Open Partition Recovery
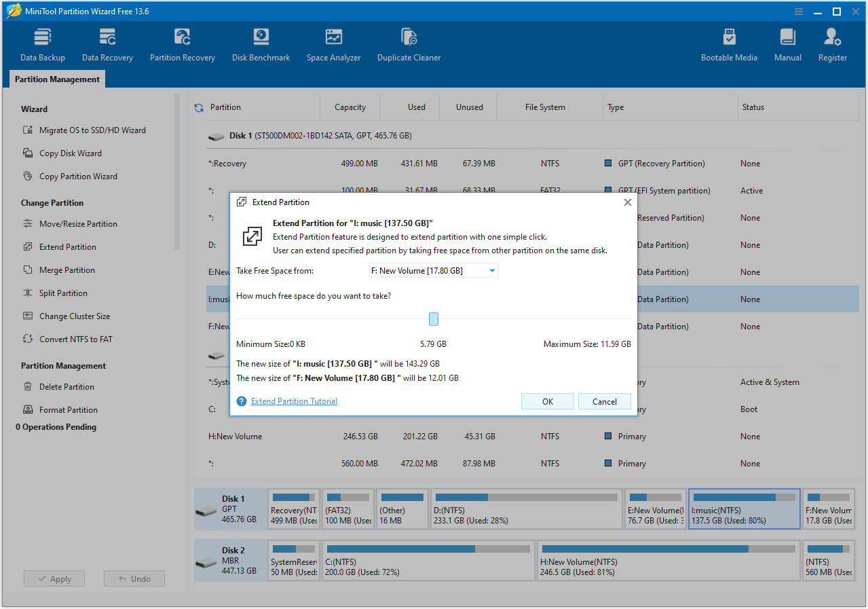 point(182,42)
